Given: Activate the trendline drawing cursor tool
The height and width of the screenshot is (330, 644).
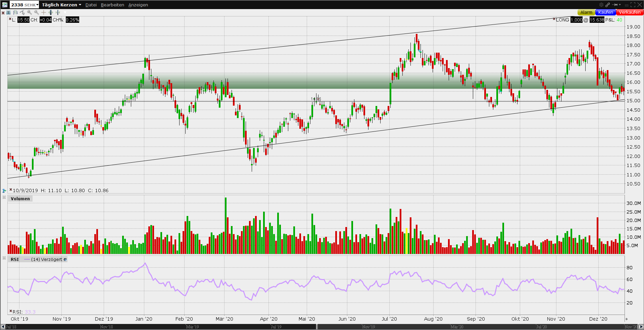Looking at the screenshot, I should (x=22, y=12).
